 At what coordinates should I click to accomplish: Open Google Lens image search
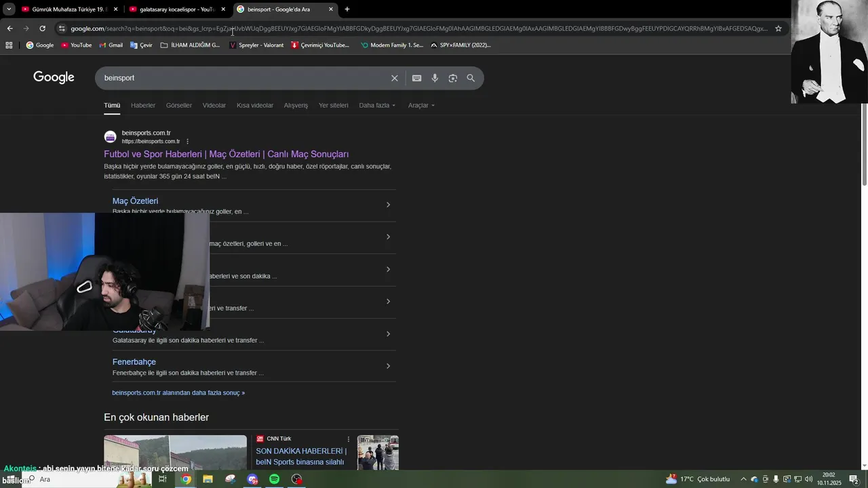(x=453, y=78)
